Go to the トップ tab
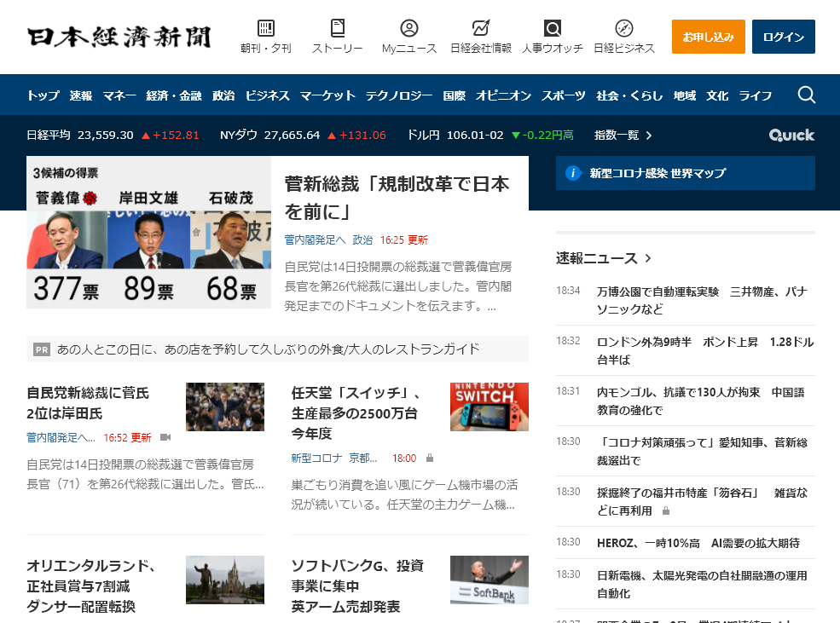Screen dimensions: 840x623 pyautogui.click(x=43, y=95)
